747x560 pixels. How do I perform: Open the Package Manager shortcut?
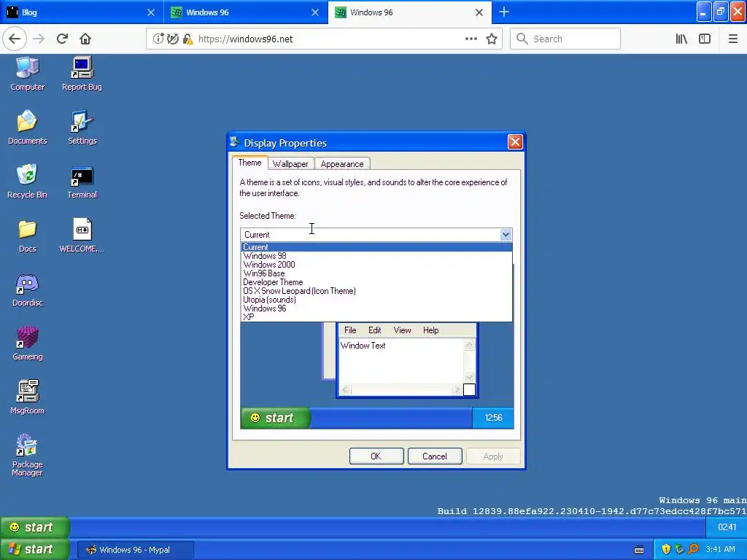27,455
